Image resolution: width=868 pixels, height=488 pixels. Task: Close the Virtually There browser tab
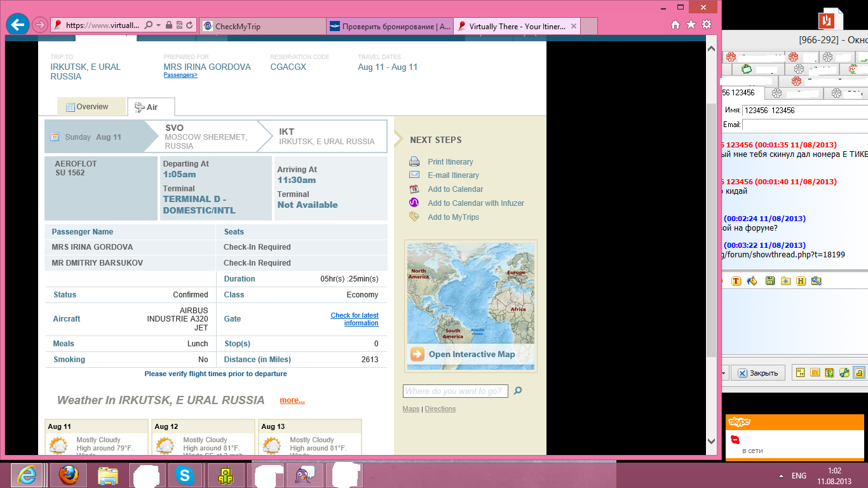(x=574, y=27)
